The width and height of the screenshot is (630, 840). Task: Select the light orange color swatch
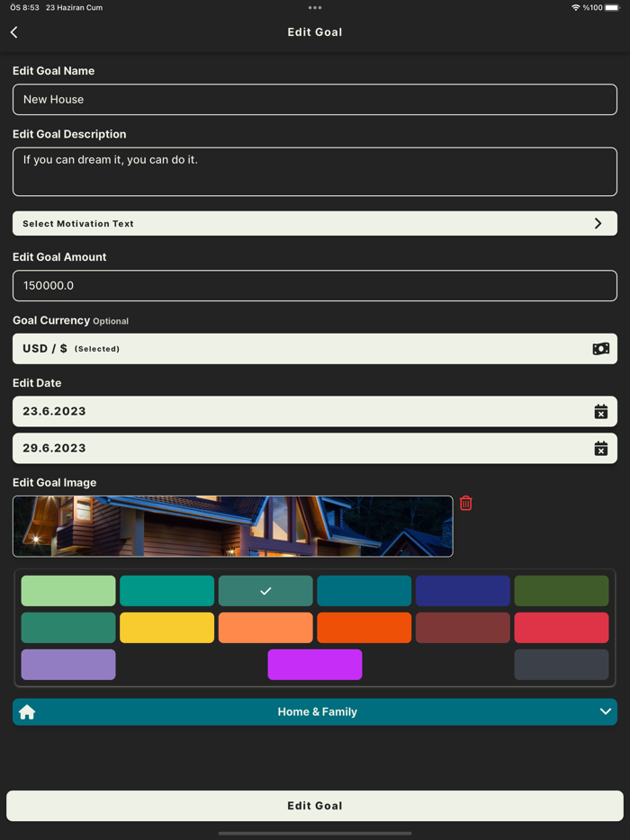(x=265, y=628)
